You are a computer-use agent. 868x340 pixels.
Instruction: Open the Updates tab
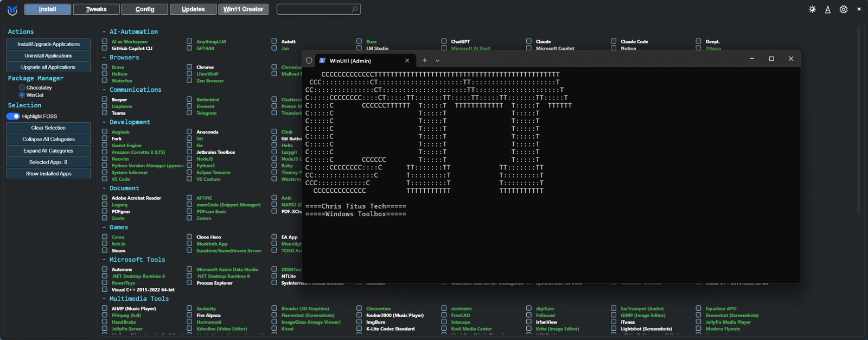[x=193, y=9]
